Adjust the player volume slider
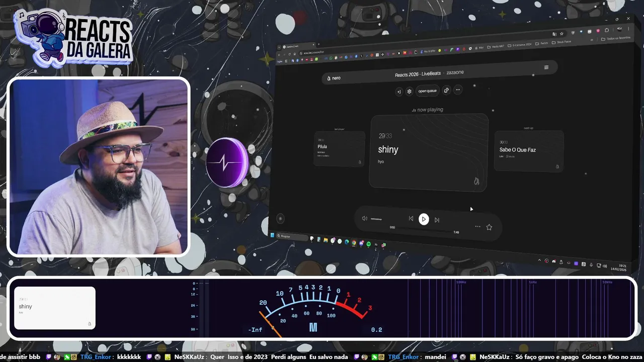Viewport: 644px width, 362px height. tap(376, 219)
